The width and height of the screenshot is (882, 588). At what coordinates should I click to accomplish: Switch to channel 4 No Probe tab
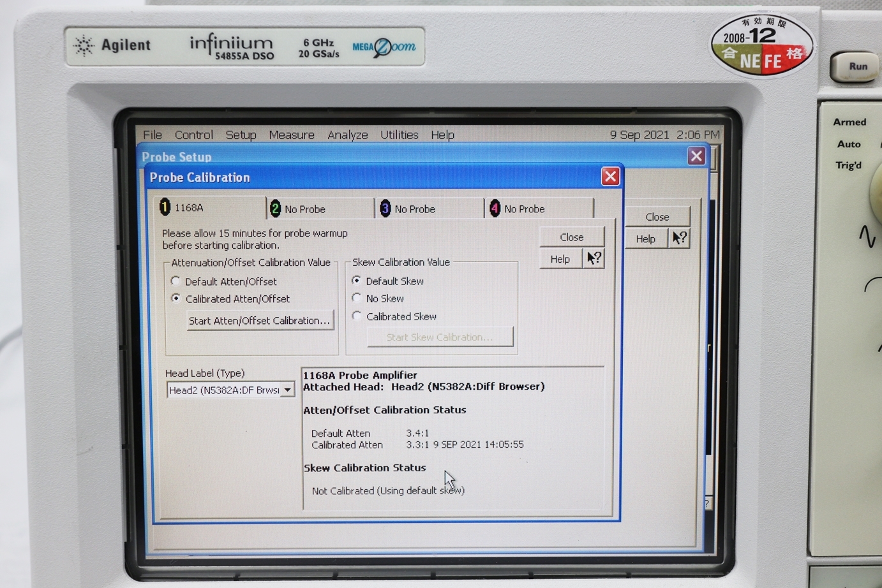(540, 209)
